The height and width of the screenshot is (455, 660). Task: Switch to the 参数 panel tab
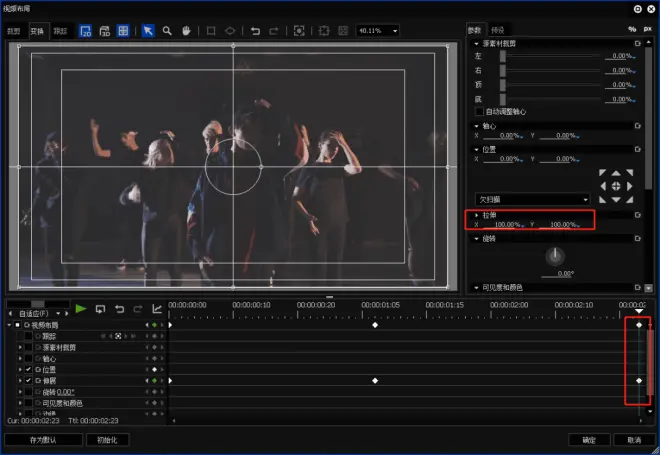pyautogui.click(x=474, y=30)
